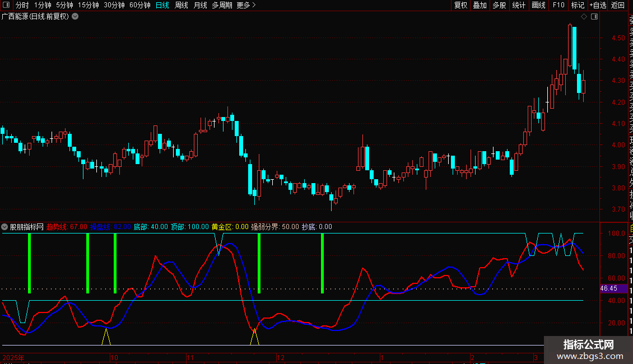Expand dropdown next to 广西能源 title

(75, 17)
